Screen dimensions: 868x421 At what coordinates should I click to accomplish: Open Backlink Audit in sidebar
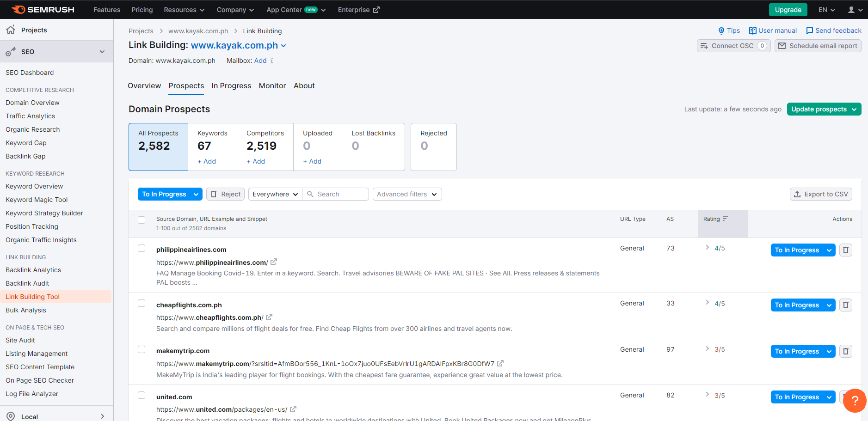(x=27, y=283)
